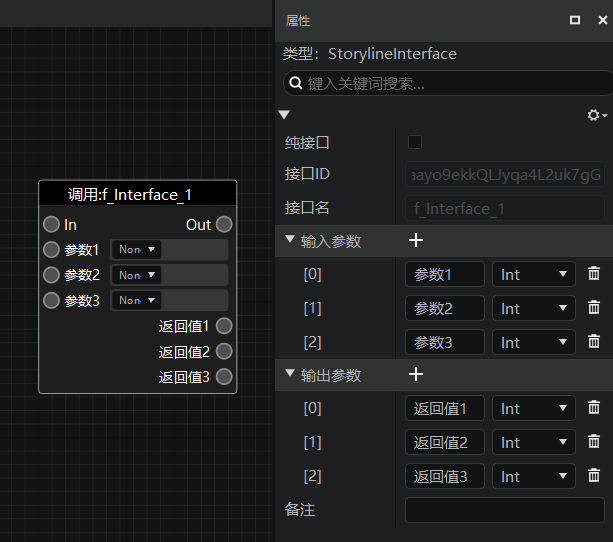Remove input parameter 参数2 via trash icon
The image size is (613, 542).
593,307
